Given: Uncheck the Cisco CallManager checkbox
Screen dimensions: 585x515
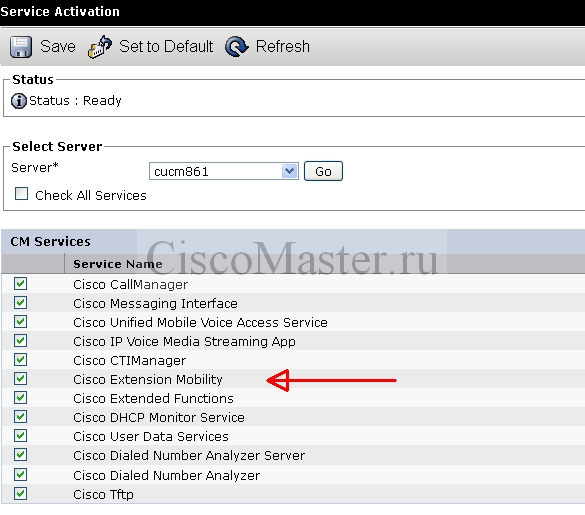Looking at the screenshot, I should tap(21, 284).
